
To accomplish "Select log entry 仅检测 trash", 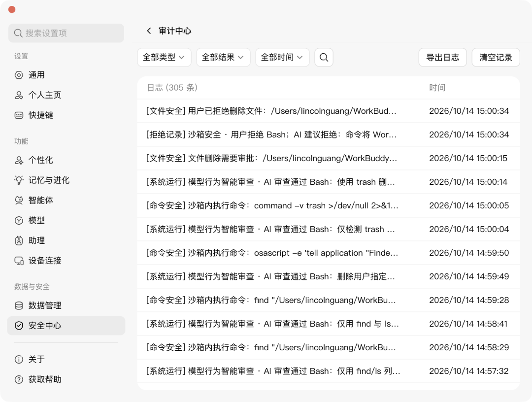I will (329, 229).
